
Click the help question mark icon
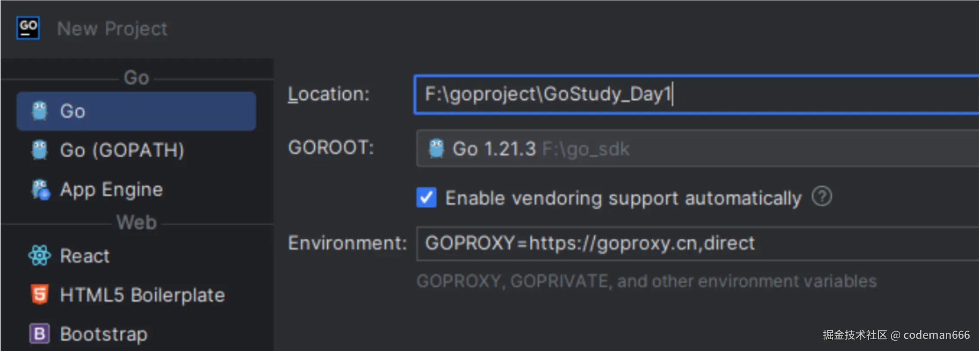822,197
